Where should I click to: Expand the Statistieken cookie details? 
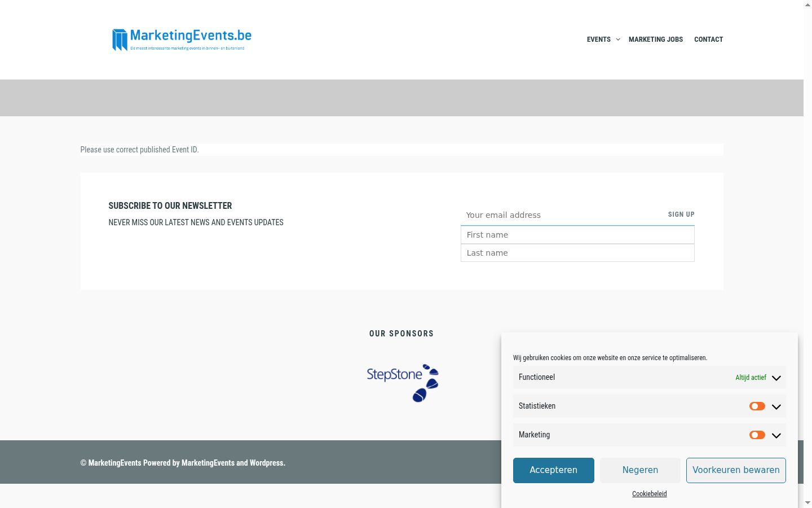coord(776,406)
